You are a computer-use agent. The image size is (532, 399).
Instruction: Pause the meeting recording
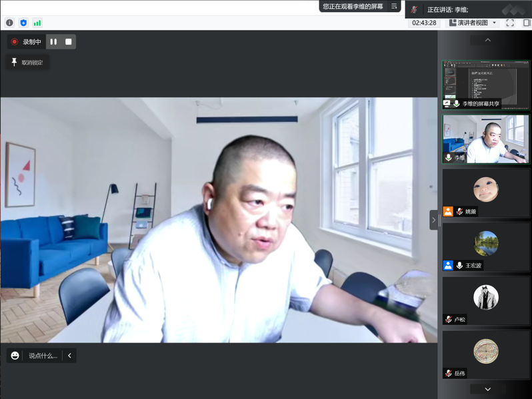pyautogui.click(x=53, y=42)
